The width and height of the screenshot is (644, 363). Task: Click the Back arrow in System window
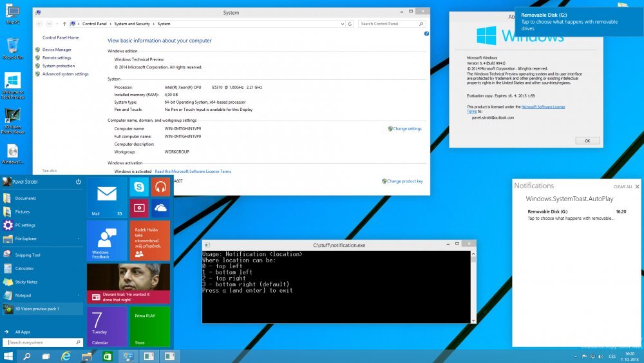39,24
